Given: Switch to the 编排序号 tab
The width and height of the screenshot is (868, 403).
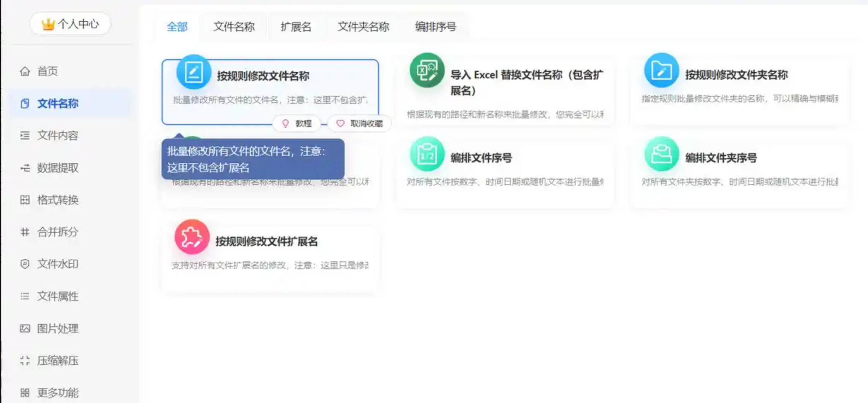Looking at the screenshot, I should click(x=435, y=27).
